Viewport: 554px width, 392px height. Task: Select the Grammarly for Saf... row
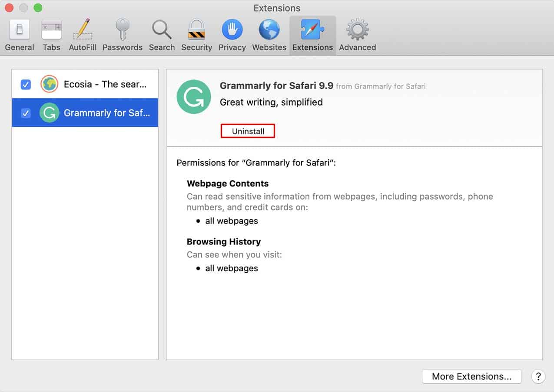pos(85,113)
